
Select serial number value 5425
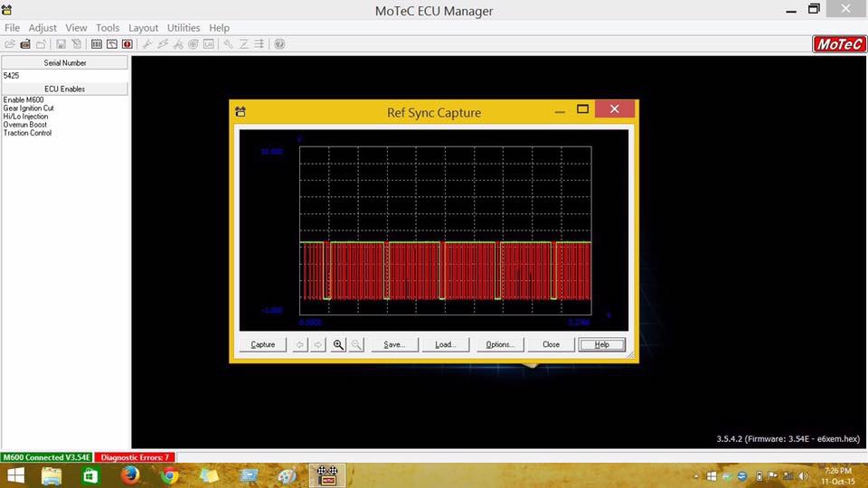(11, 75)
